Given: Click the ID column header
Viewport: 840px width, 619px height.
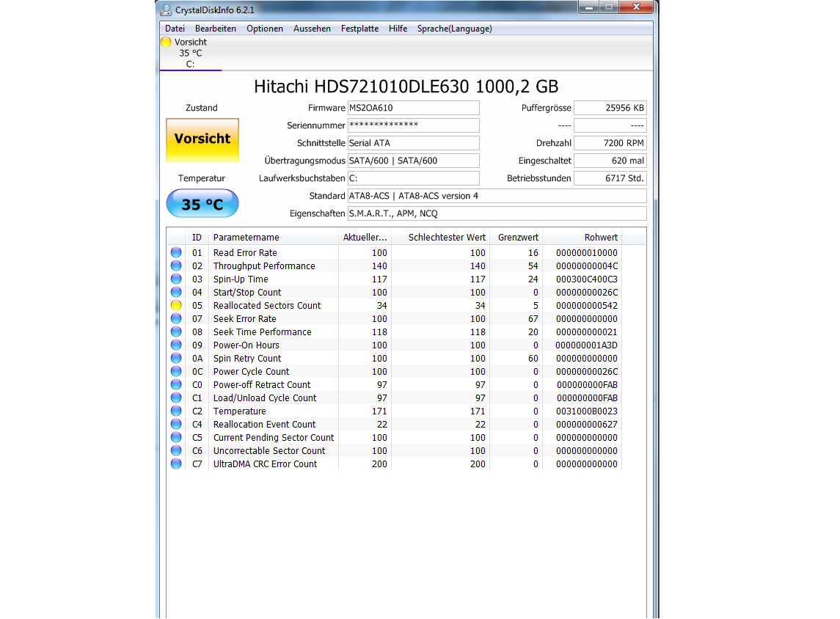Looking at the screenshot, I should [x=197, y=237].
